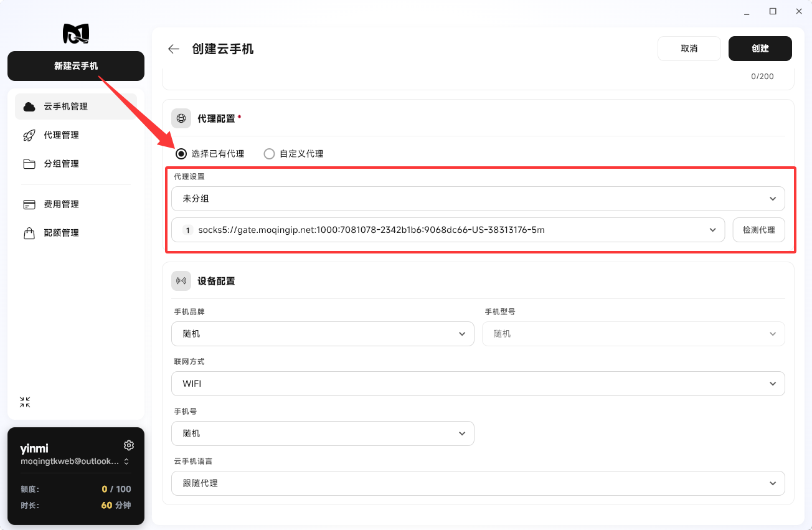The height and width of the screenshot is (530, 812).
Task: Open the 手机号 dropdown
Action: tap(323, 433)
